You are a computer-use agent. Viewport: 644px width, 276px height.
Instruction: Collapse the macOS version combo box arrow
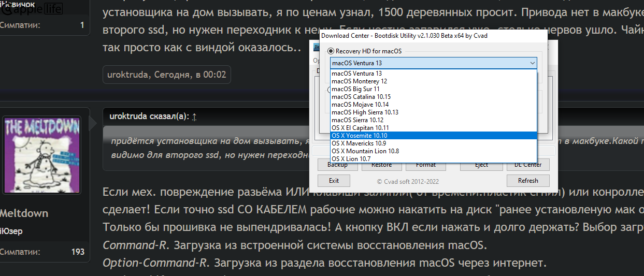532,63
